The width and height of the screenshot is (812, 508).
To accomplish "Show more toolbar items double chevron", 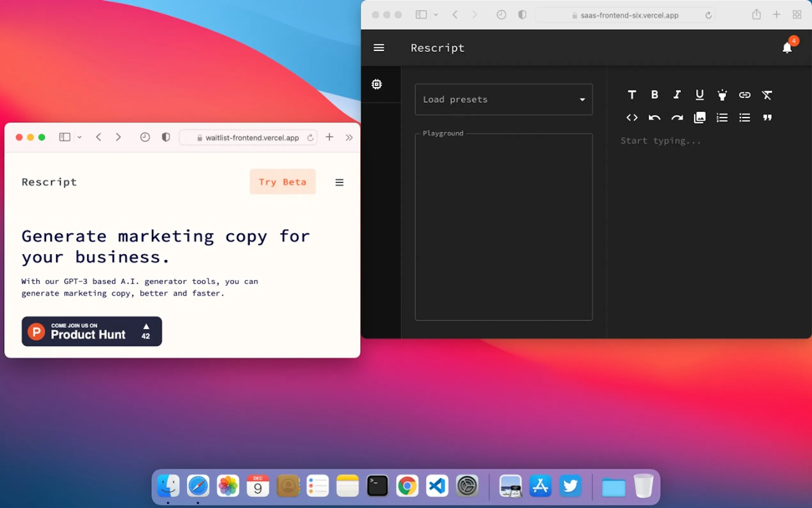I will tap(349, 138).
